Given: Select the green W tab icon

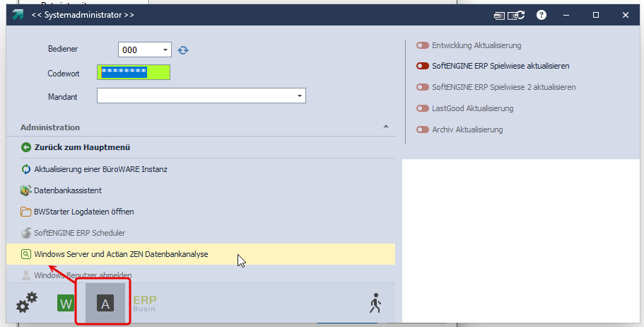Looking at the screenshot, I should tap(66, 304).
